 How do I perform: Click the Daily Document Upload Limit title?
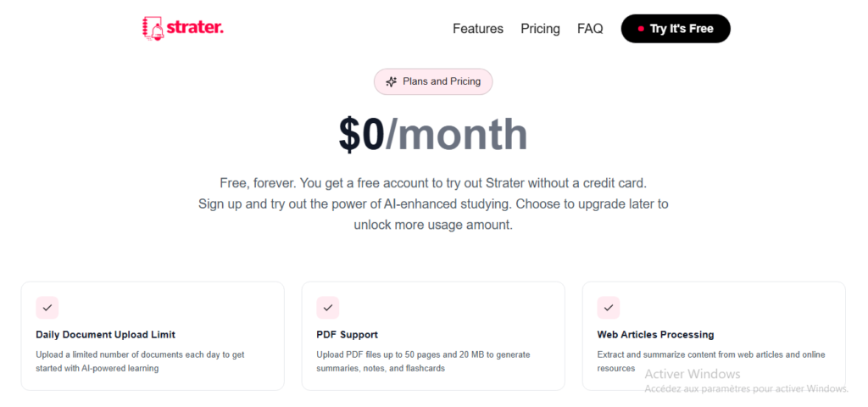(x=106, y=335)
